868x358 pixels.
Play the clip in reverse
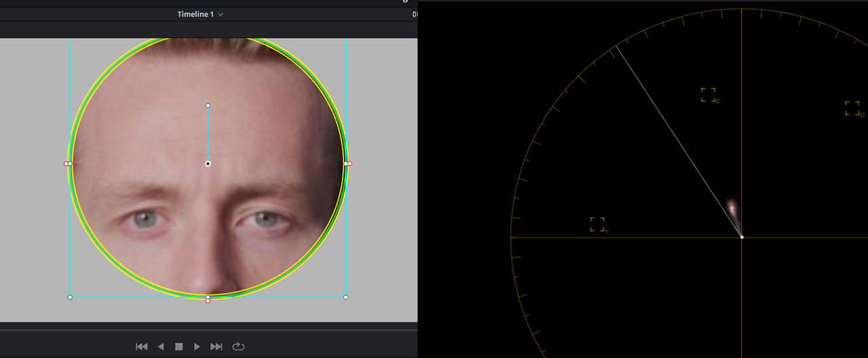pos(161,346)
